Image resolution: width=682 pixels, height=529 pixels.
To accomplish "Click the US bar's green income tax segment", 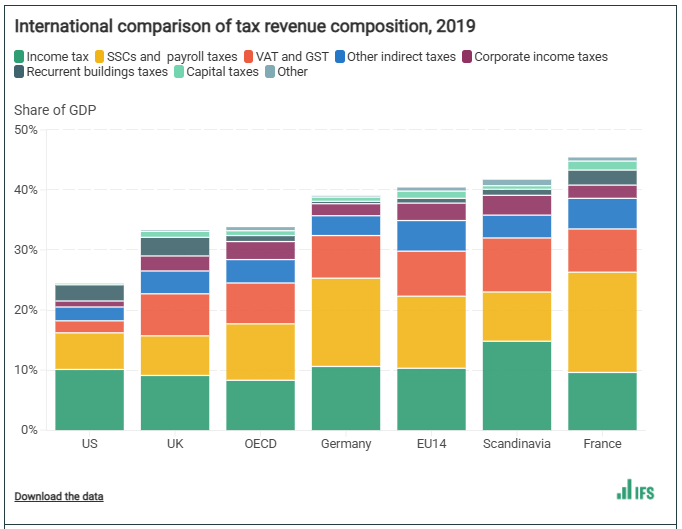I will 89,399.
